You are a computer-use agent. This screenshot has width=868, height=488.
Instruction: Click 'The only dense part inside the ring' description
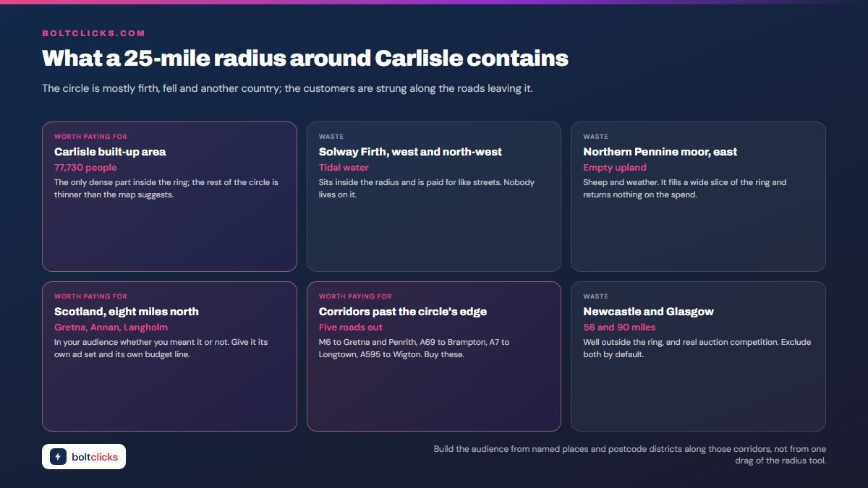point(166,189)
